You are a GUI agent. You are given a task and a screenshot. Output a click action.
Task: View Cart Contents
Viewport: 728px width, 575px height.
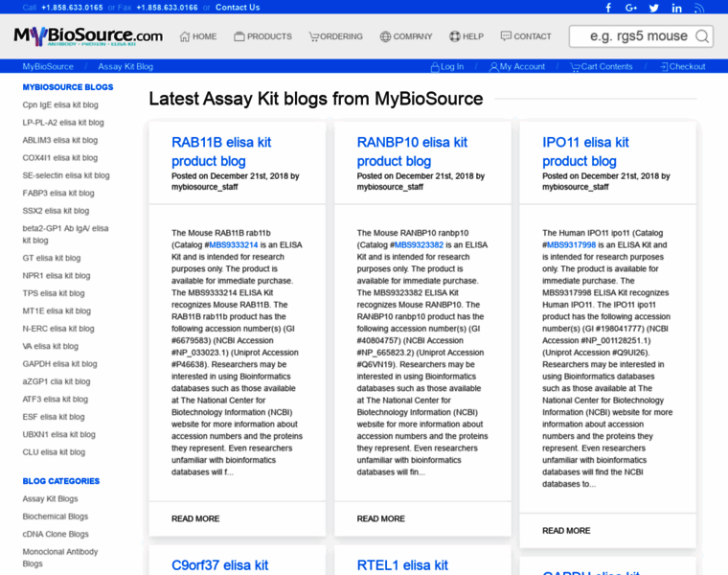pos(606,66)
